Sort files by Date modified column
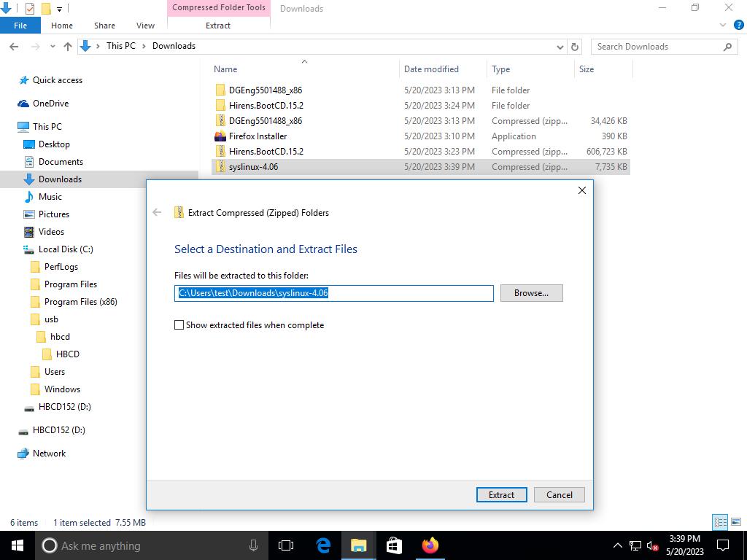Screen dimensions: 747x560 pos(431,69)
